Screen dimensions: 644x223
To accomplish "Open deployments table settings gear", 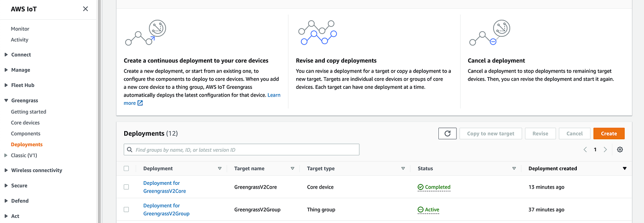I will pos(620,149).
